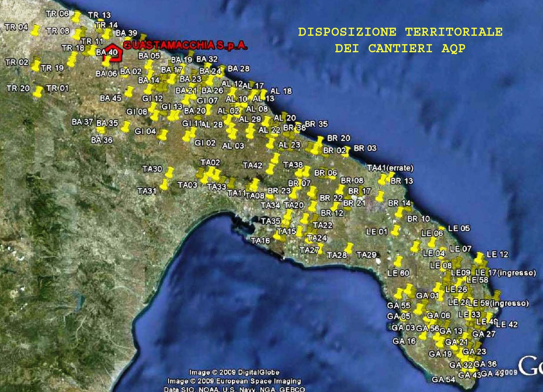Click the 'BR 03' site label
The image size is (543, 392).
coord(365,148)
